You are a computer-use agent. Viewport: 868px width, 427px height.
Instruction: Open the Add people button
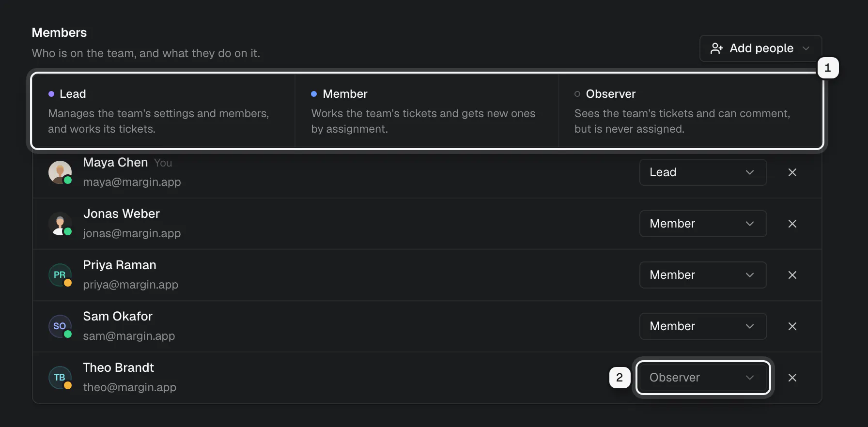point(760,48)
